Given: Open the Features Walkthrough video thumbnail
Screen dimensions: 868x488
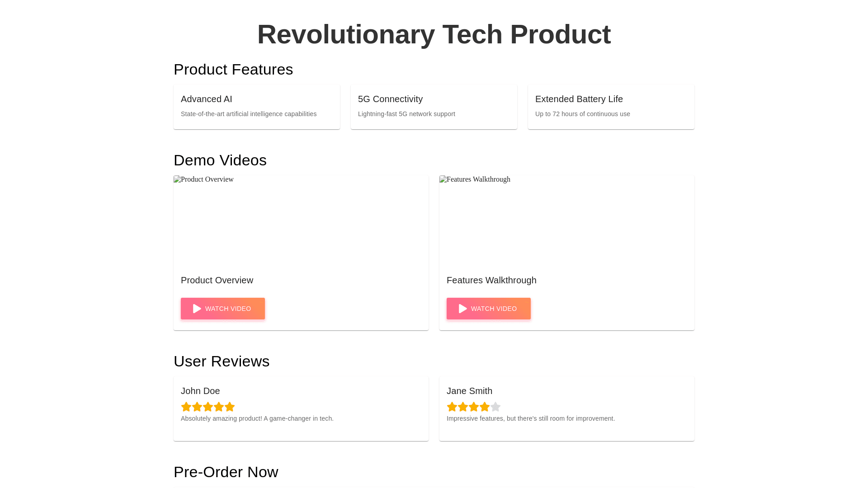Looking at the screenshot, I should coord(566,221).
